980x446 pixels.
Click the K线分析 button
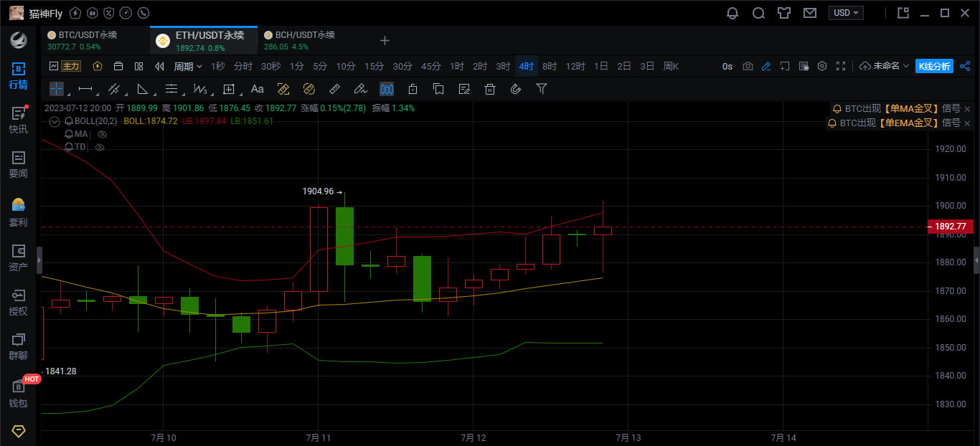click(935, 66)
